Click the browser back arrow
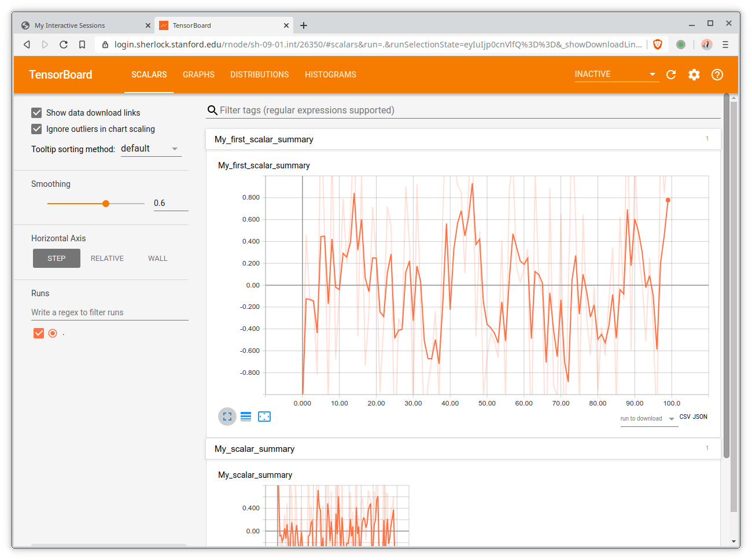Viewport: 752px width, 560px height. click(x=27, y=45)
